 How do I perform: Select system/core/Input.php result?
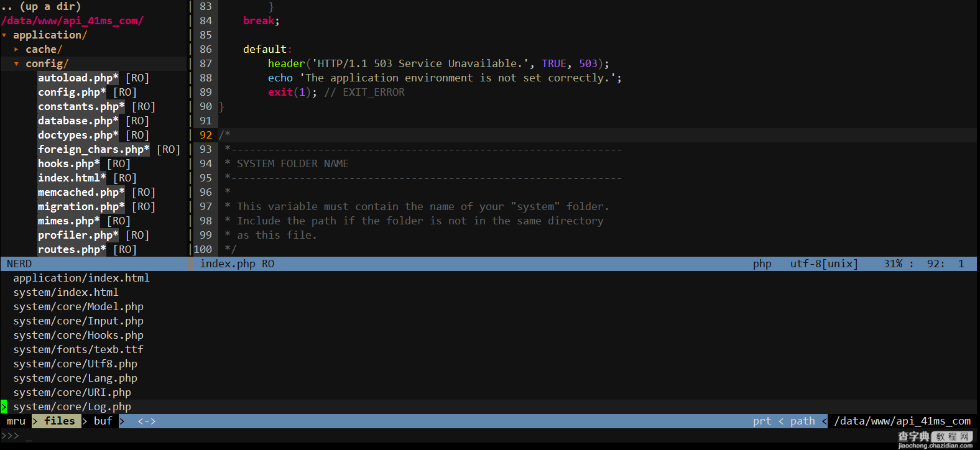point(78,321)
